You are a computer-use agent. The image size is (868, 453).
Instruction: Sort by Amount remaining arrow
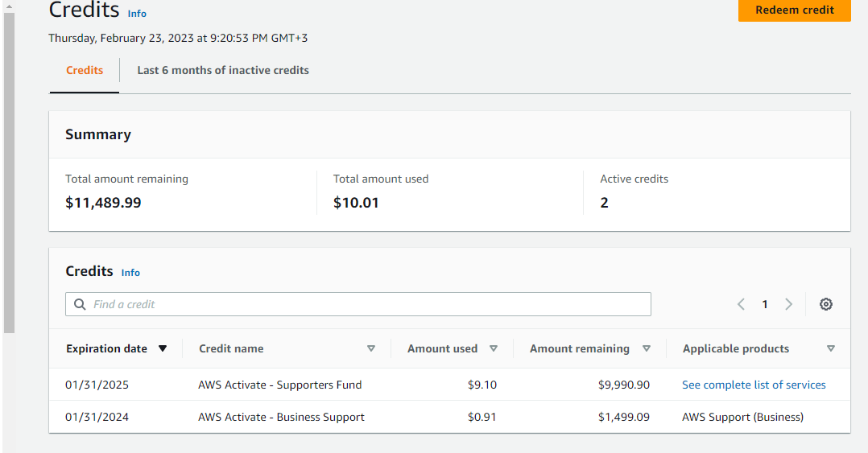pos(646,349)
